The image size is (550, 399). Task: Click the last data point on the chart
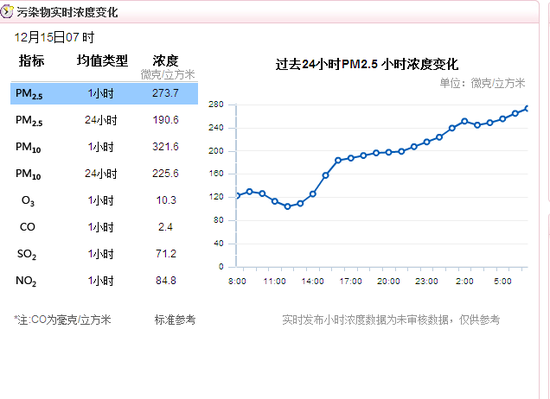click(527, 109)
